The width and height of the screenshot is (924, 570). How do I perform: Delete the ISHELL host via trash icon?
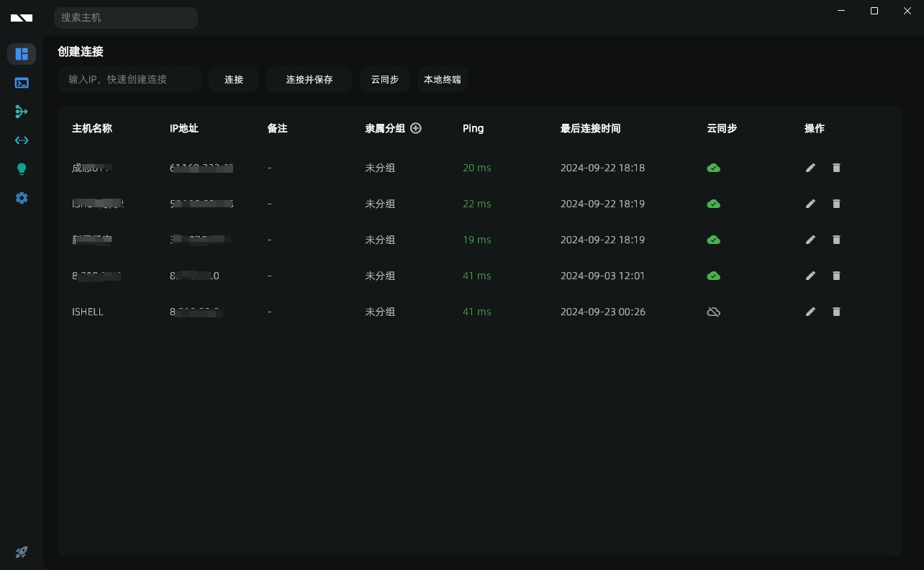(x=836, y=312)
